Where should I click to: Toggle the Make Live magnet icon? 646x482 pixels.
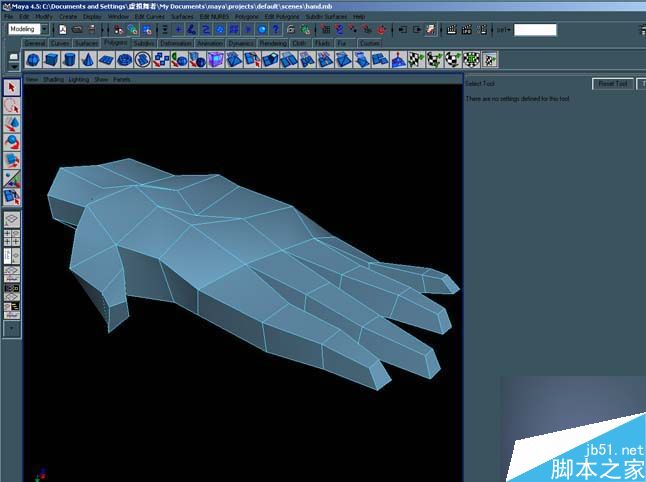coord(382,29)
